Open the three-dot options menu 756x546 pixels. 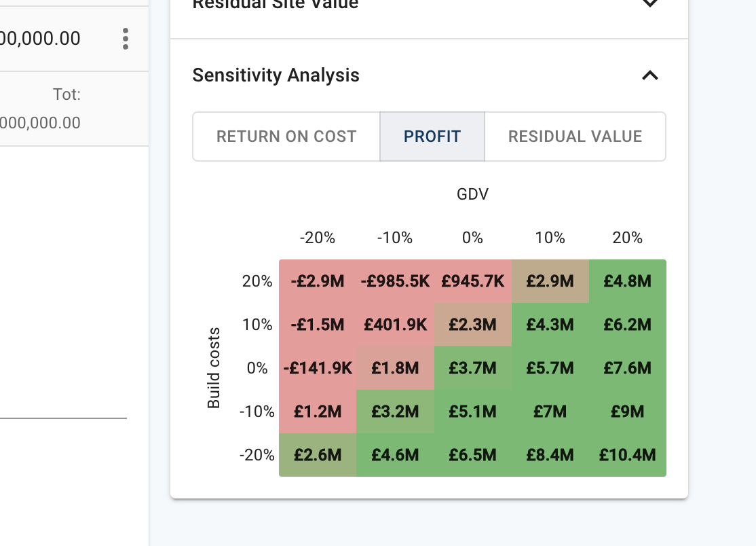click(x=126, y=39)
